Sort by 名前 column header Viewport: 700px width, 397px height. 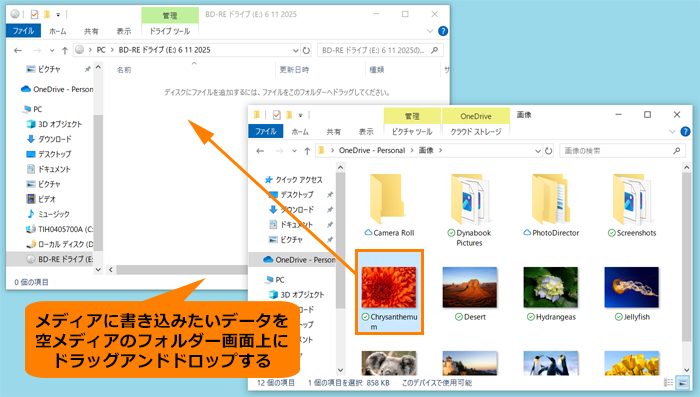(x=124, y=70)
